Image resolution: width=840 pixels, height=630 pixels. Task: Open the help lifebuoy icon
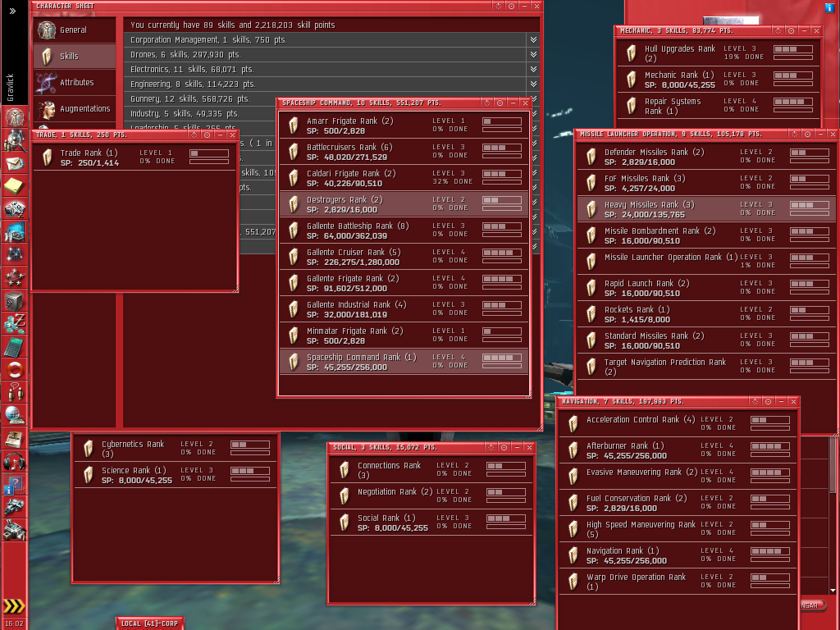click(x=15, y=370)
